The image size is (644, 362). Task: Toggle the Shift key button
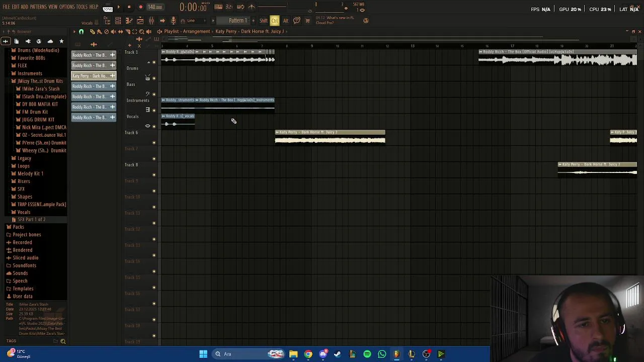pos(264,21)
